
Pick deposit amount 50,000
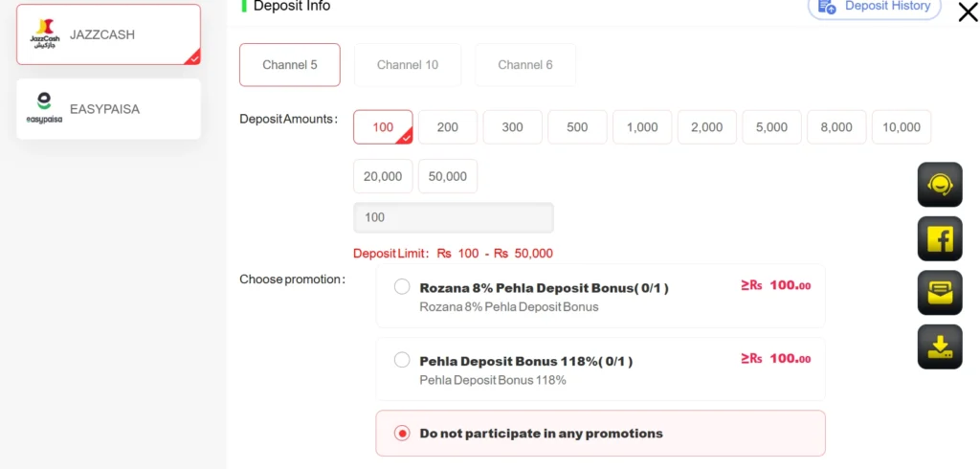point(448,176)
